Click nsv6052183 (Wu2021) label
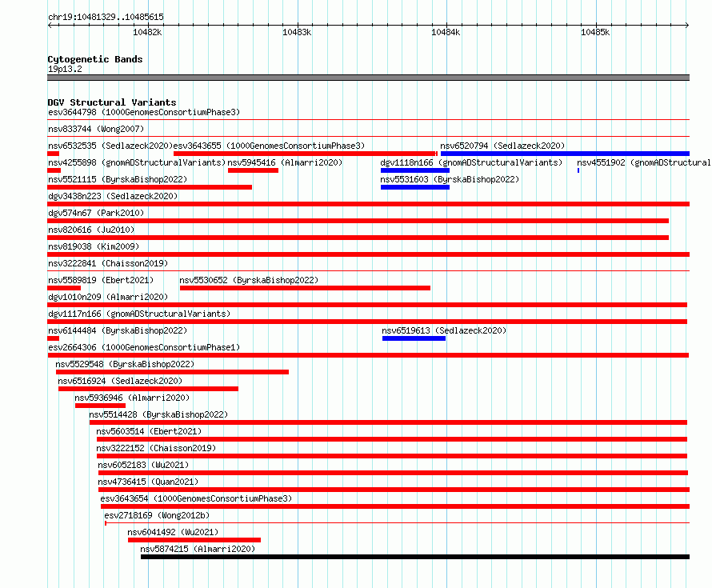The image size is (712, 588). click(143, 465)
